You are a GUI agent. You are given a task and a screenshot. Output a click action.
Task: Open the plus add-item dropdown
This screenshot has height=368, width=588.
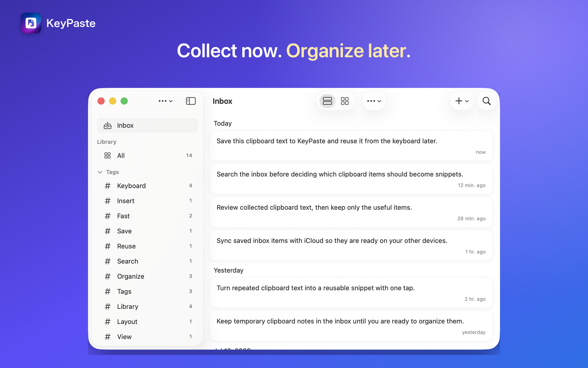[x=462, y=101]
